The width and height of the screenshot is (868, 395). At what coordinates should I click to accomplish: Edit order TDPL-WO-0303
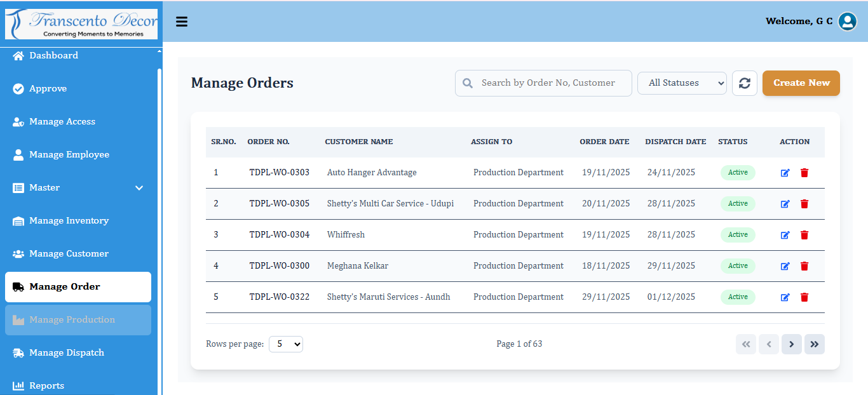click(x=785, y=173)
